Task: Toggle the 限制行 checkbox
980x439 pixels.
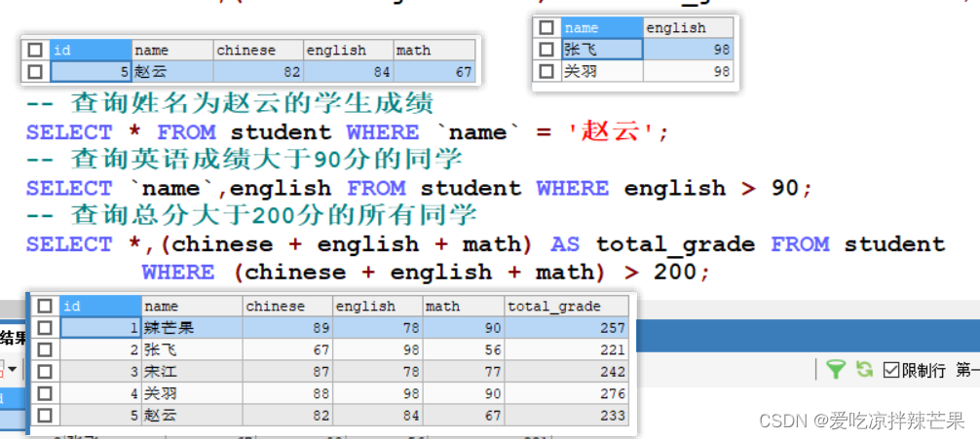Action: pyautogui.click(x=890, y=370)
